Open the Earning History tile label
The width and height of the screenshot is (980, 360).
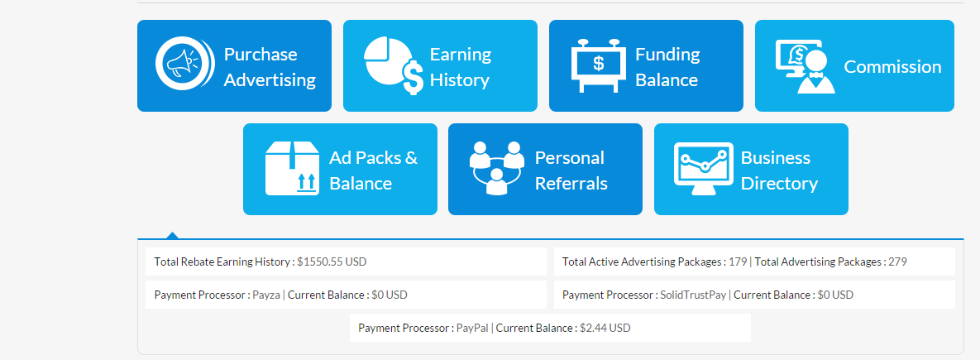point(460,67)
